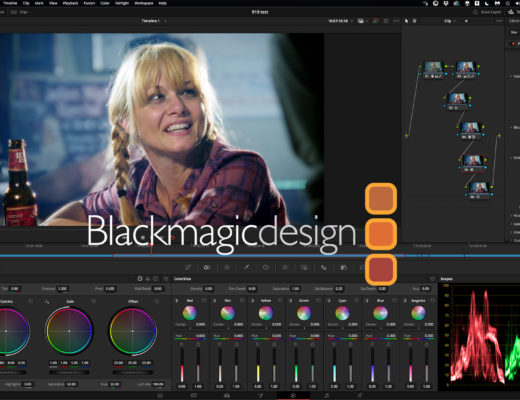Select the arrow pointer tool in node editor
Screen dimensions: 520x400
pyautogui.click(x=406, y=21)
